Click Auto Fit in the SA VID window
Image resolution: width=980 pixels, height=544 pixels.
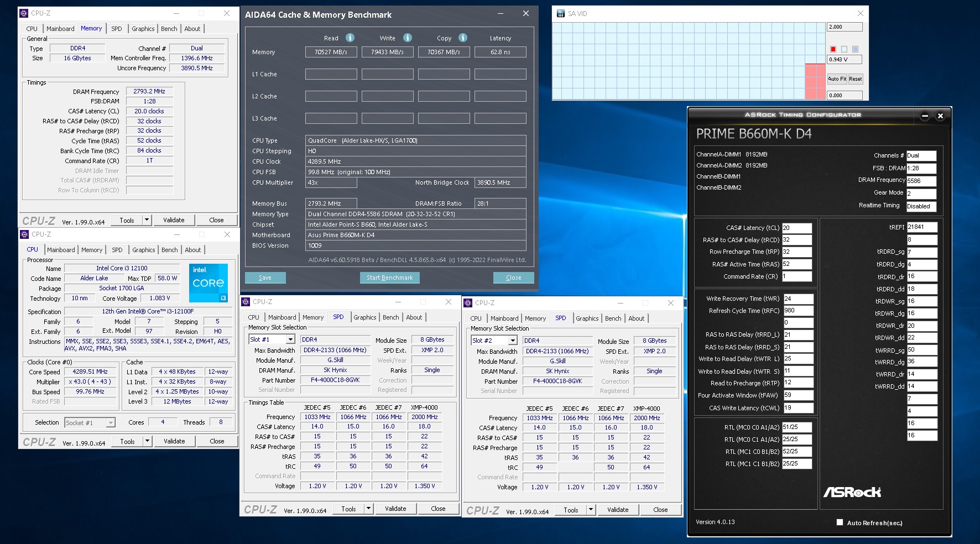coord(837,79)
